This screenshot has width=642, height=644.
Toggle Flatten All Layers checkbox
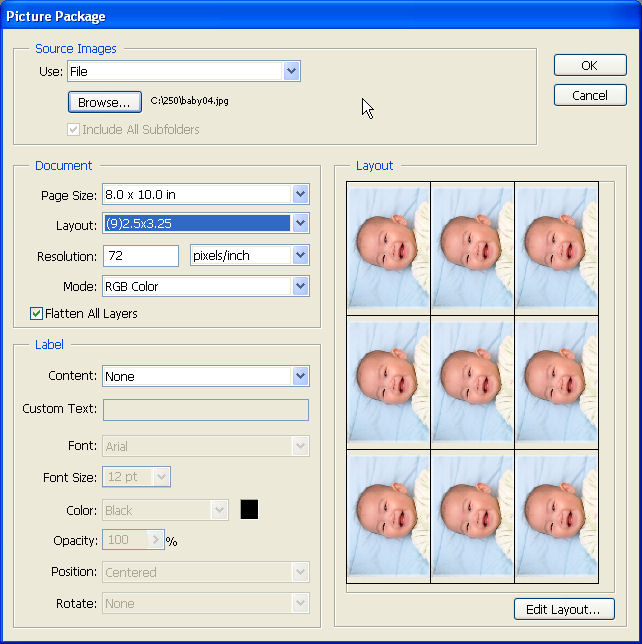[x=37, y=314]
